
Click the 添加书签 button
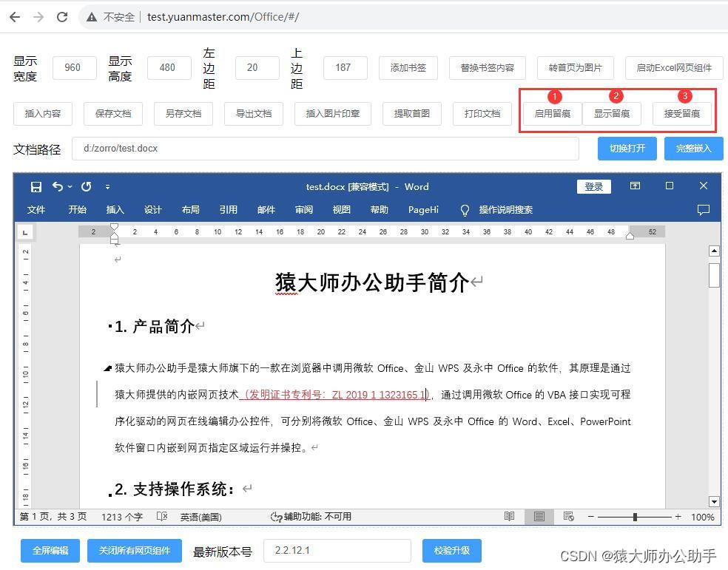pyautogui.click(x=408, y=68)
